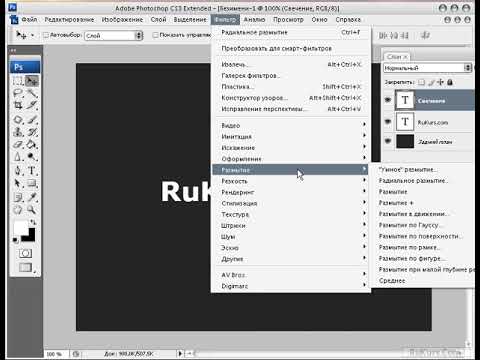Select the Eyedropper tool

pyautogui.click(x=32, y=197)
